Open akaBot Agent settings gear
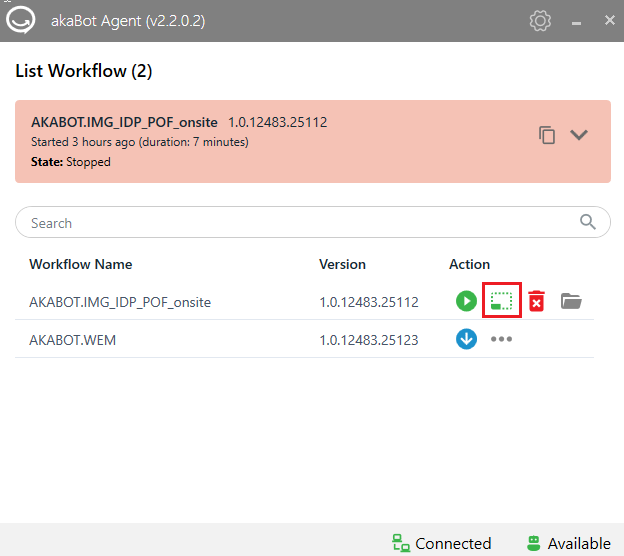Viewport: 624px width, 556px height. [540, 20]
